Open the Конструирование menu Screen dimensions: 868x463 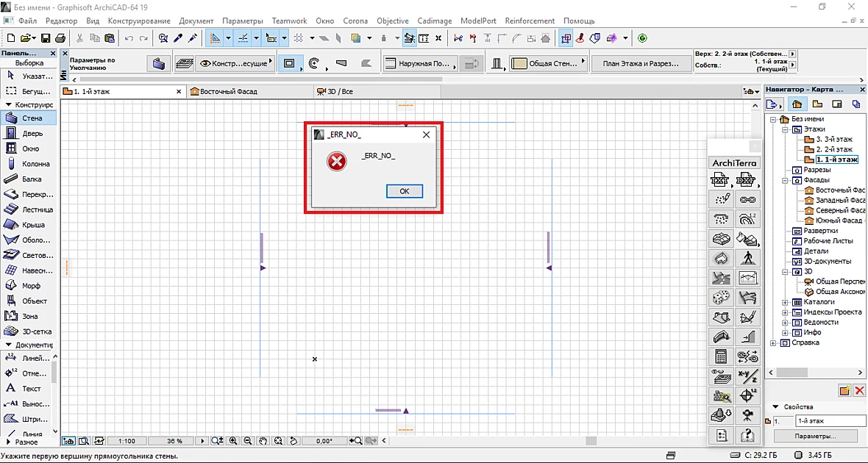click(139, 21)
